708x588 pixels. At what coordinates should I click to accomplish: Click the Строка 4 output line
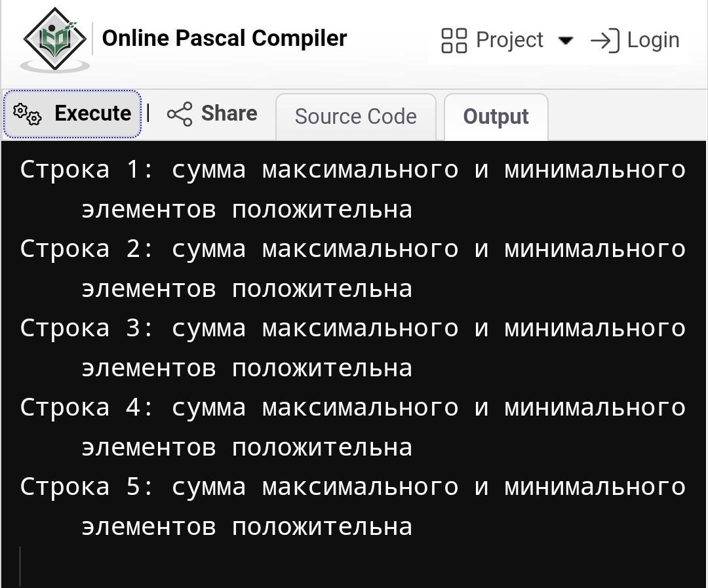(x=353, y=427)
